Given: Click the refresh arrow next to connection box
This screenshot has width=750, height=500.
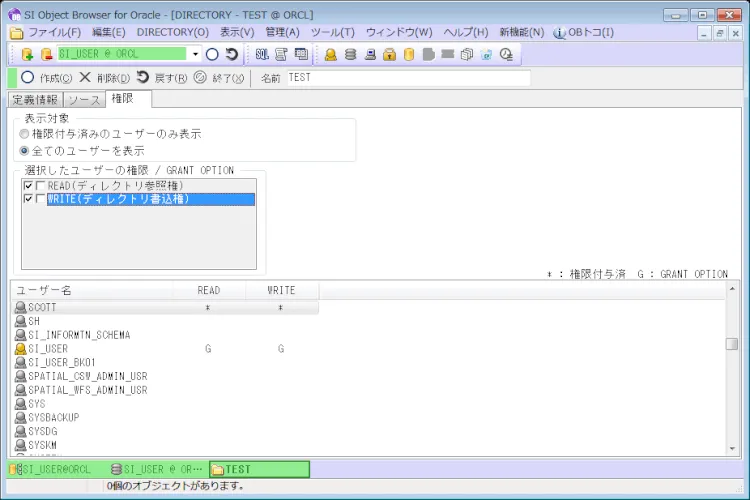Looking at the screenshot, I should coord(231,54).
